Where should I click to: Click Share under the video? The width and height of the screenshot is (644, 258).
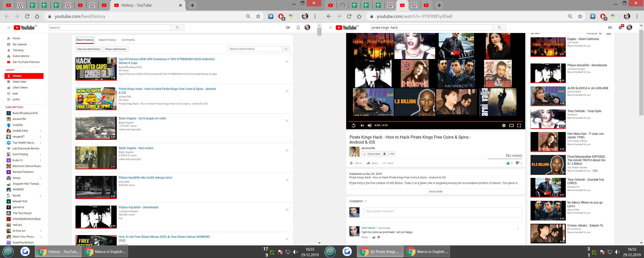click(x=372, y=163)
